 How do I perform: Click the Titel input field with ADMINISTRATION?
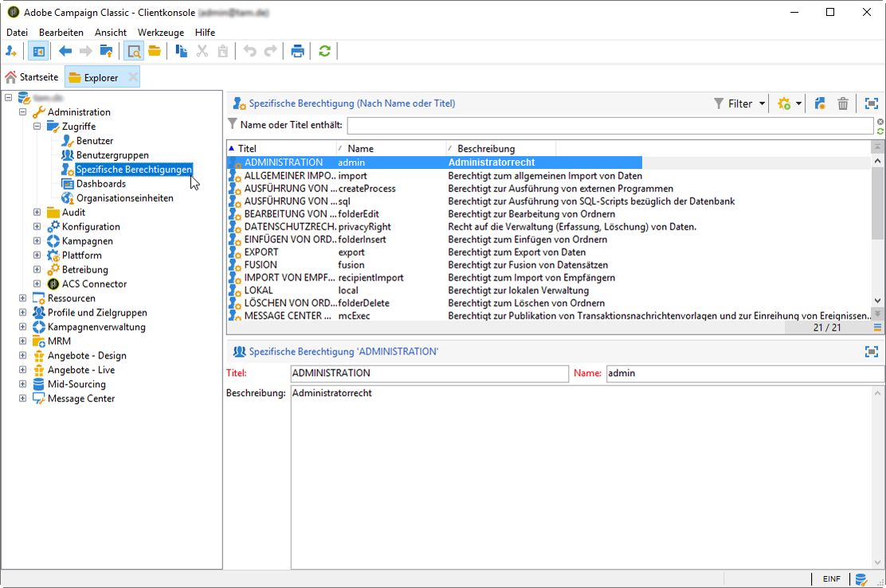pos(429,374)
